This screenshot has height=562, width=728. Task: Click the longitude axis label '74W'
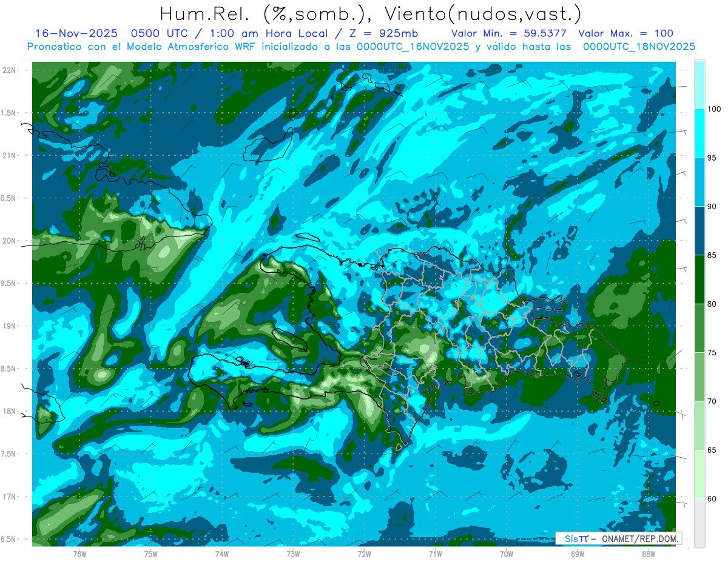(222, 554)
